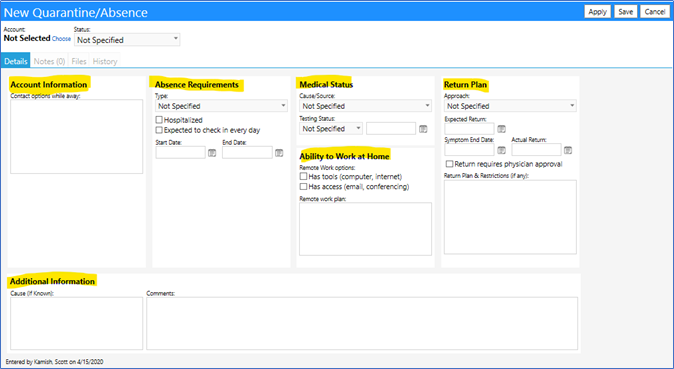Open the Status dropdown
This screenshot has width=674, height=369.
(127, 40)
